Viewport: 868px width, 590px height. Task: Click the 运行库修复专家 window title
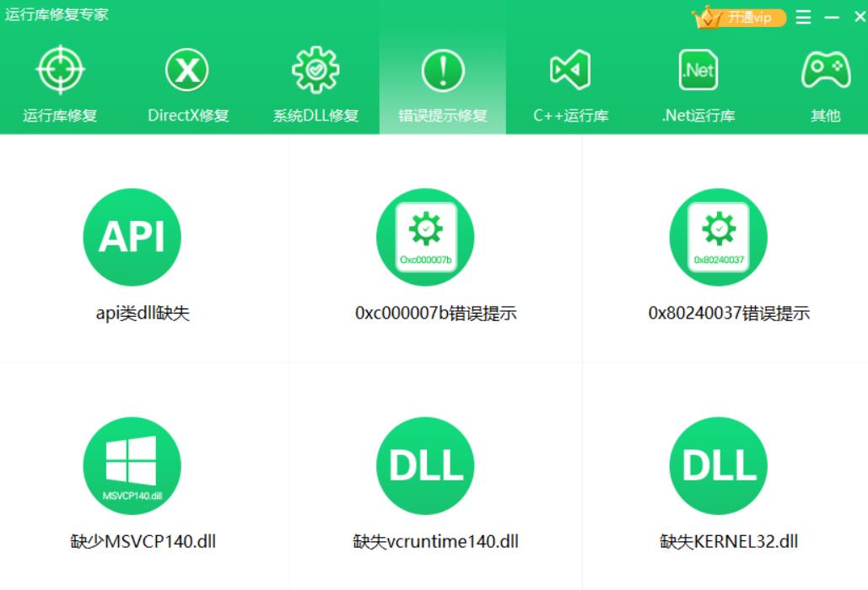(57, 14)
